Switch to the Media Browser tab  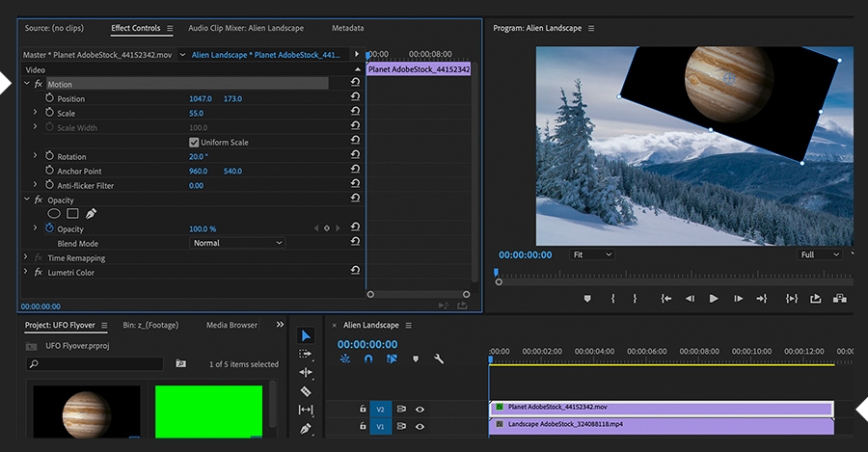click(231, 326)
